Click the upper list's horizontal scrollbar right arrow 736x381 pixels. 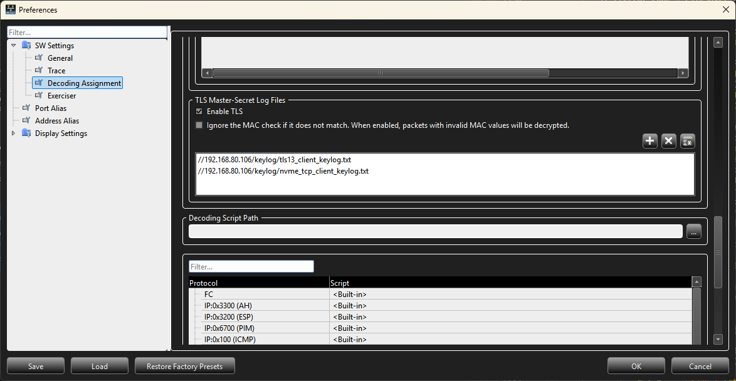point(683,73)
